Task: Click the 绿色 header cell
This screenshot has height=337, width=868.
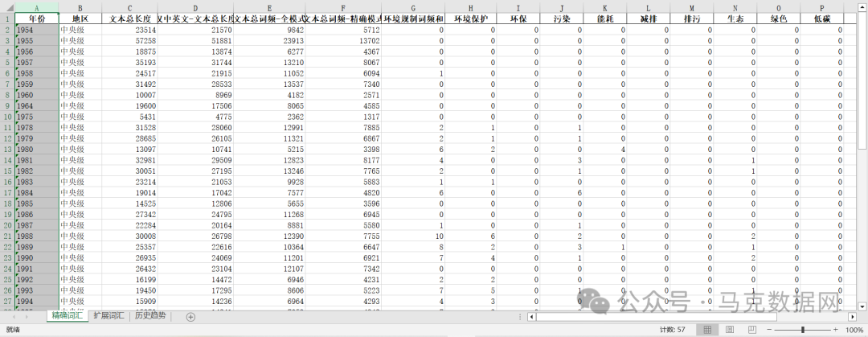Action: (778, 18)
